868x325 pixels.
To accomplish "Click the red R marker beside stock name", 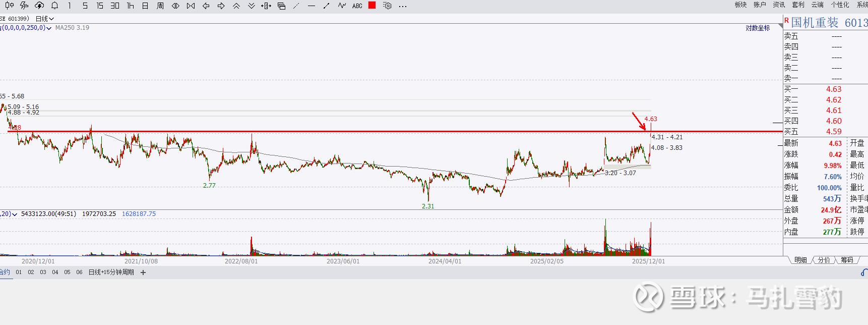I will click(x=786, y=21).
